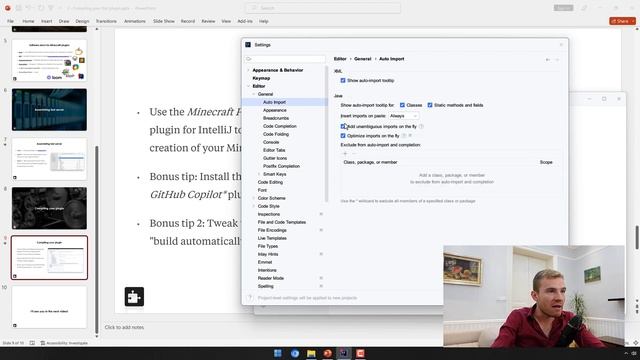640x360 pixels.
Task: Select slide 10 thumbnail
Action: [x=49, y=307]
